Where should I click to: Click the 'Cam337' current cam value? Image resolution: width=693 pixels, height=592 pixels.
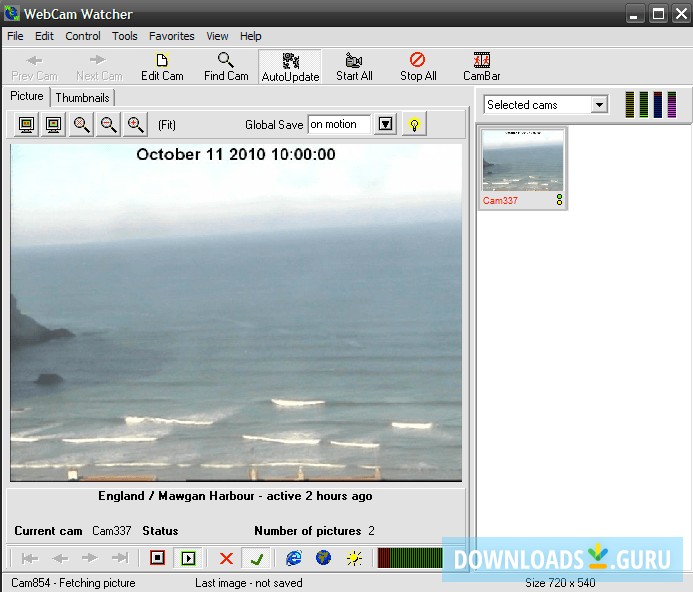(x=112, y=531)
